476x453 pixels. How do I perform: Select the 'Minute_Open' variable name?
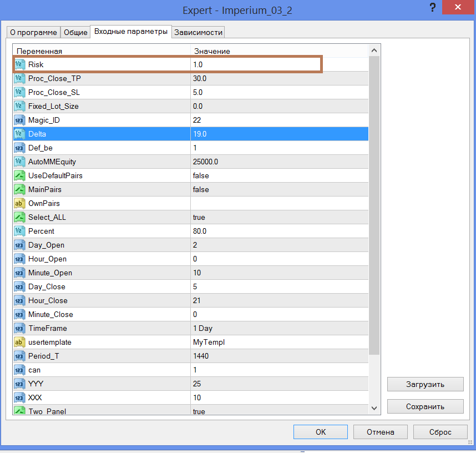tap(50, 273)
